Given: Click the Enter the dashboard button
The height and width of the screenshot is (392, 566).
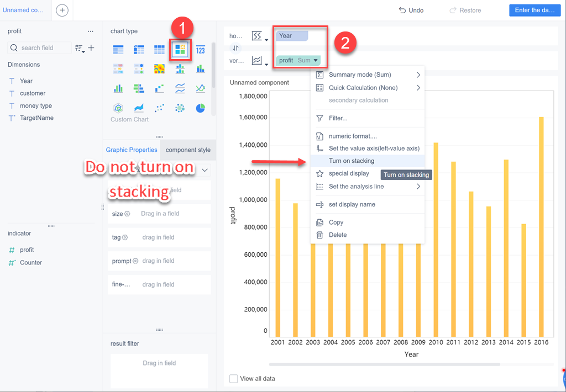Looking at the screenshot, I should (534, 10).
